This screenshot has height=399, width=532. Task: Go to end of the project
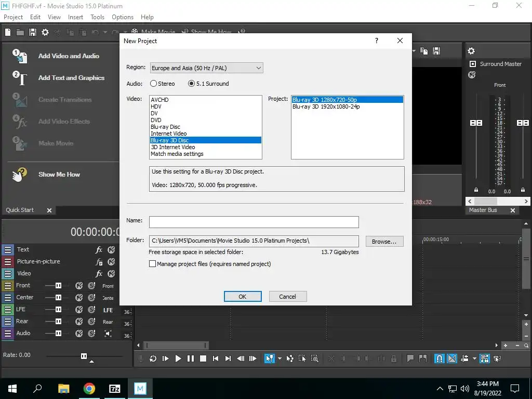tap(228, 358)
